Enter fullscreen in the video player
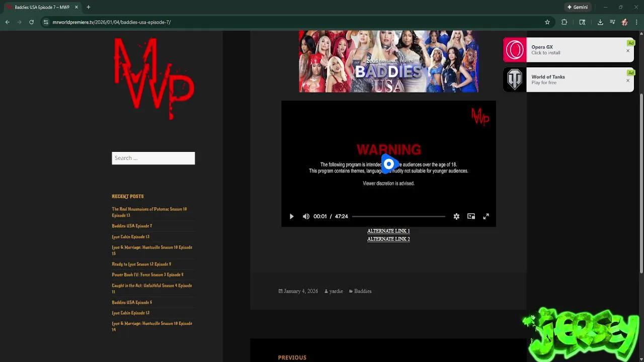This screenshot has height=362, width=644. tap(486, 216)
